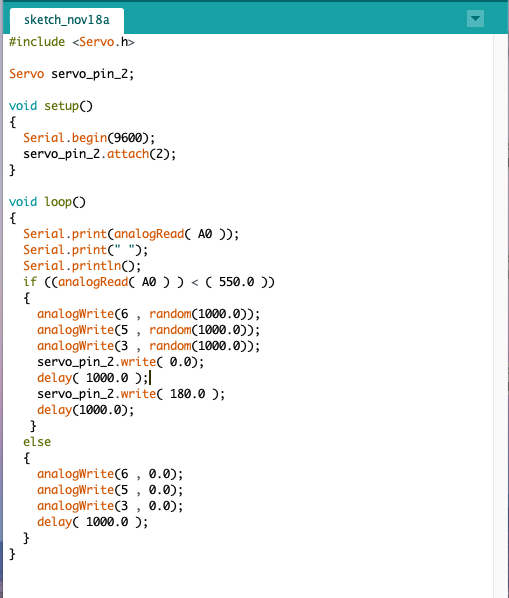
Task: Click the Serial.println(); line
Action: coord(82,266)
